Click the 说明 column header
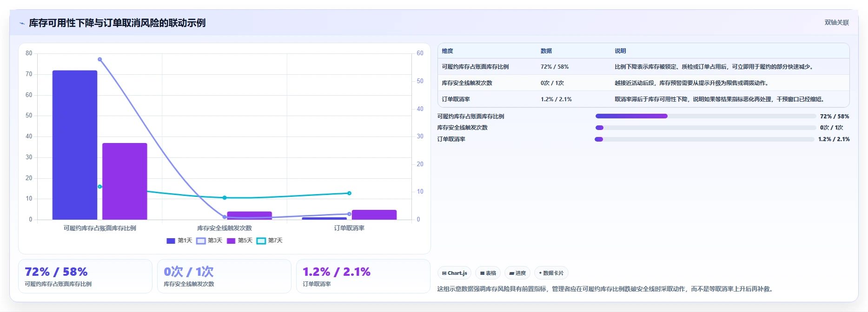This screenshot has height=312, width=868. click(620, 51)
